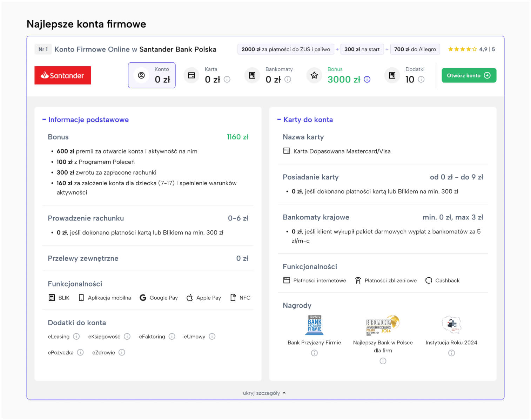
Task: Hide details with ukryj szczegóły
Action: click(264, 393)
